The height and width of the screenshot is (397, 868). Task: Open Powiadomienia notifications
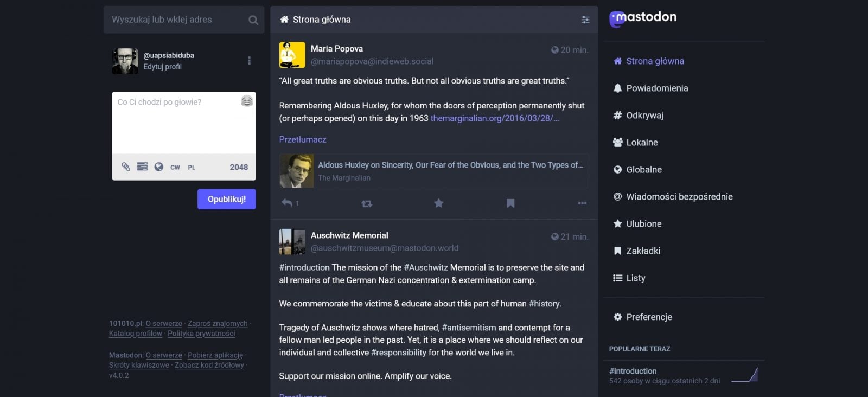(650, 88)
